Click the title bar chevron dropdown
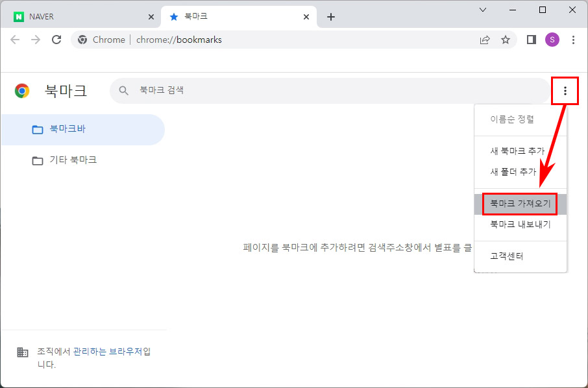Image resolution: width=588 pixels, height=388 pixels. pyautogui.click(x=482, y=10)
